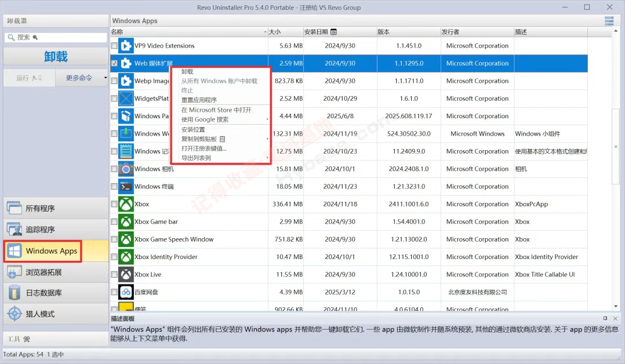The height and width of the screenshot is (364, 625).
Task: Check the Windows 相机 checkbox
Action: (114, 169)
